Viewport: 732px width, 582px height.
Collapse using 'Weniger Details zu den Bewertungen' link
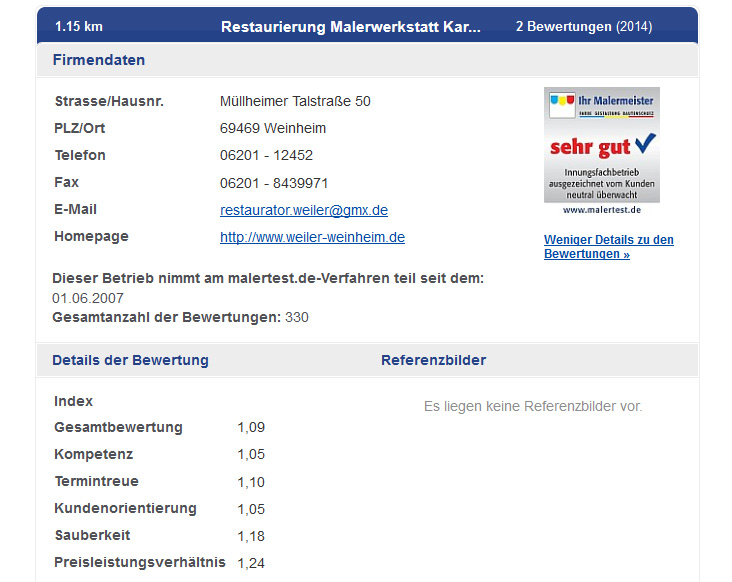[608, 247]
